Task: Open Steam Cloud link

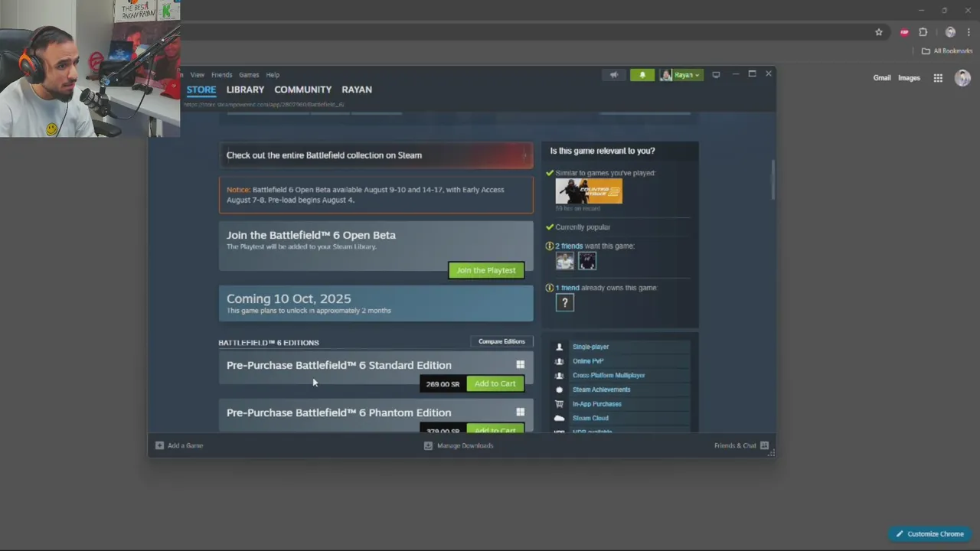Action: (591, 418)
